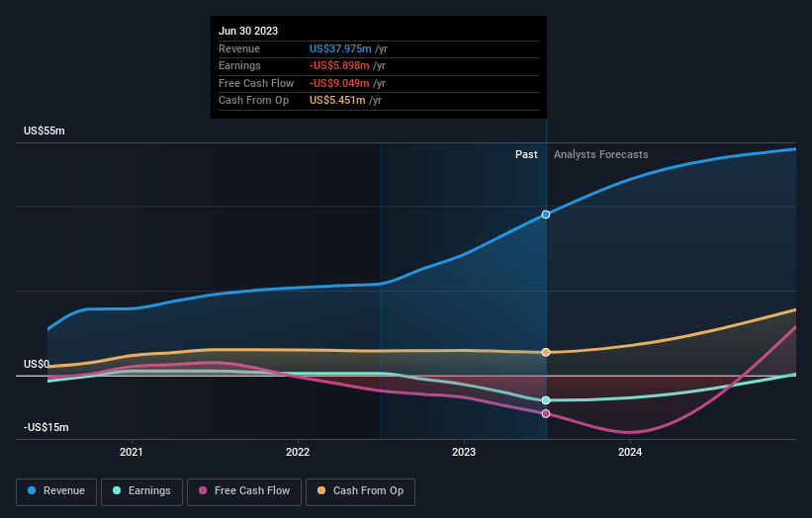Click the Earnings row label in tooltip
812x518 pixels.
click(239, 65)
